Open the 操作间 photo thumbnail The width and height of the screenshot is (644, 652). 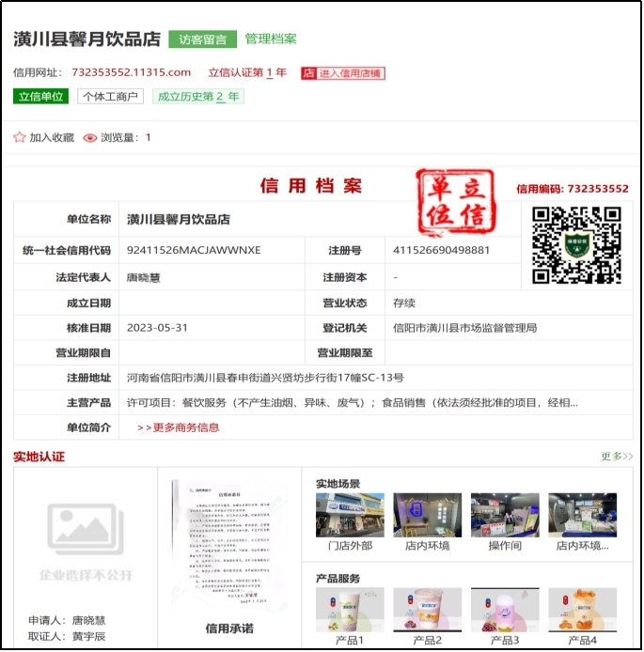click(505, 515)
